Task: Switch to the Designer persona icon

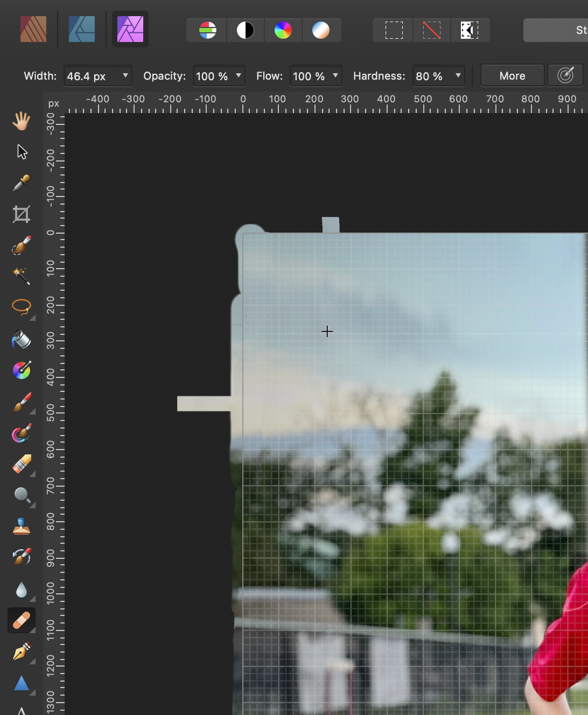Action: coord(82,29)
